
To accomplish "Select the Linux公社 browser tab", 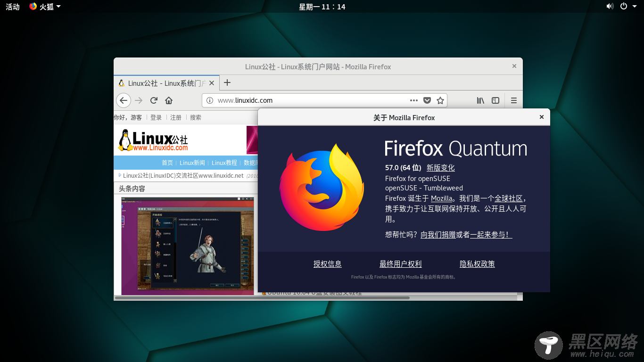I will pyautogui.click(x=166, y=83).
